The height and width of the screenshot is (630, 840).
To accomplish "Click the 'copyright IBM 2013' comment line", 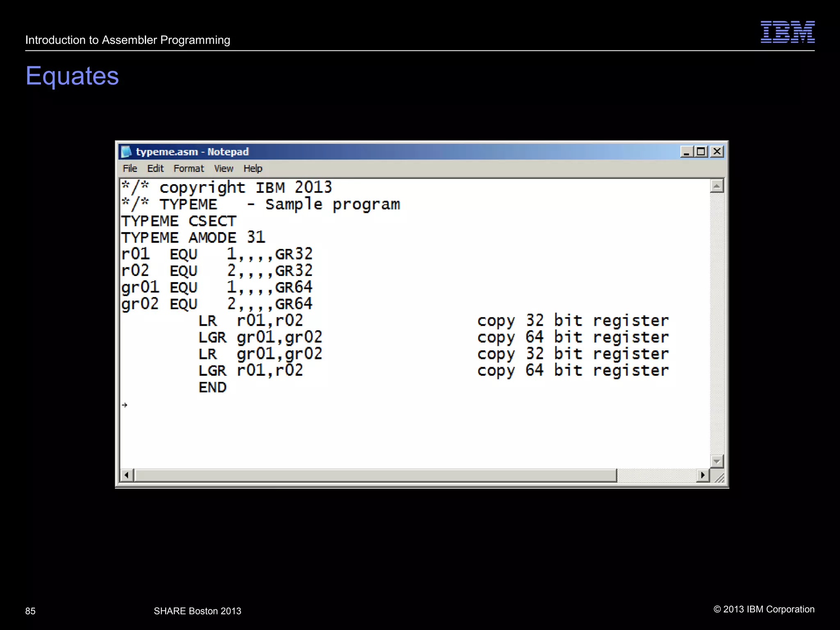I will tap(226, 188).
